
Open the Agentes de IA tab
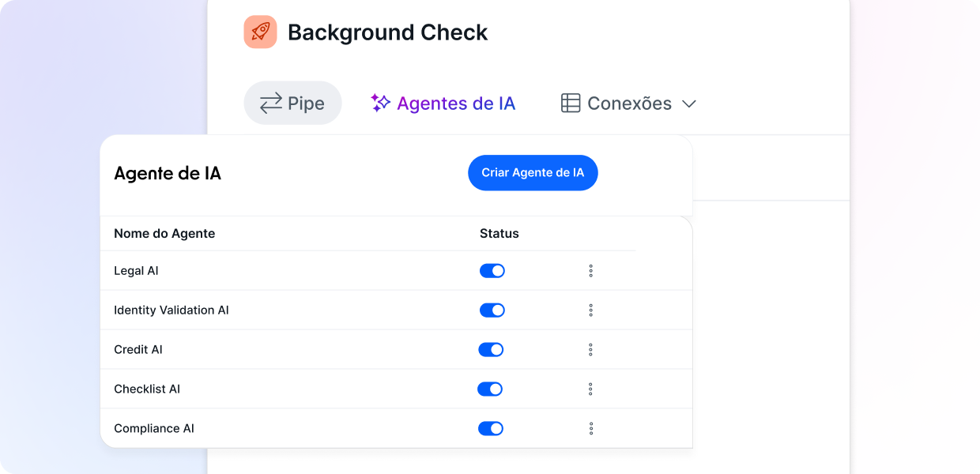455,103
